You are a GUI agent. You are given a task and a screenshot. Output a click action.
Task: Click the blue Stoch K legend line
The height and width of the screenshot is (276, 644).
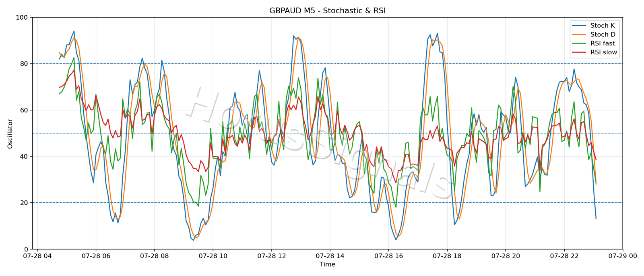[x=579, y=26]
